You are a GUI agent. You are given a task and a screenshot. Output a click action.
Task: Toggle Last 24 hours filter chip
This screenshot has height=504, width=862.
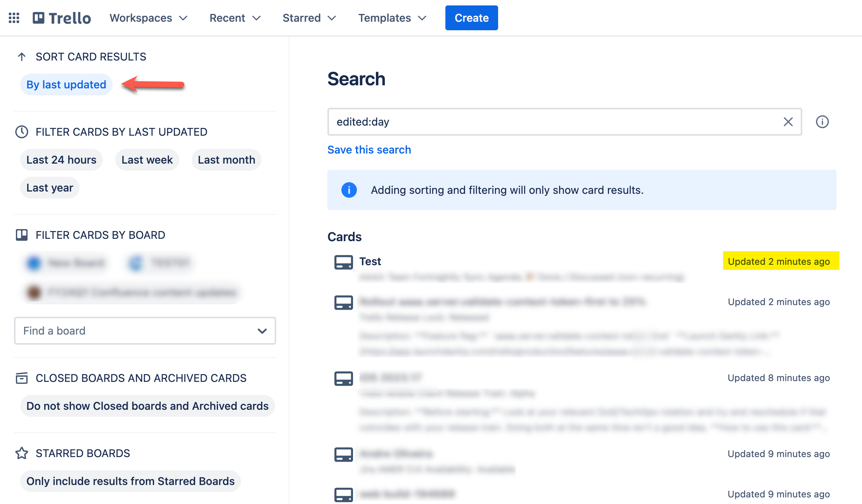pos(61,160)
